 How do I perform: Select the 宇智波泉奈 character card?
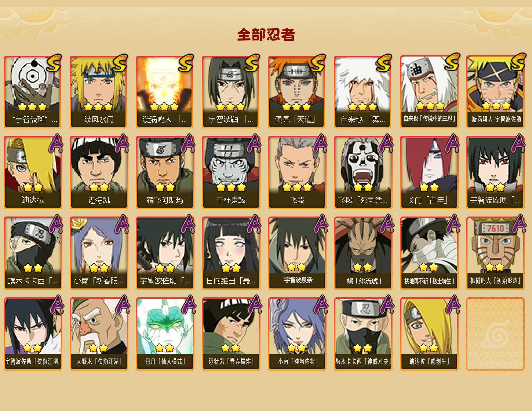tap(297, 253)
